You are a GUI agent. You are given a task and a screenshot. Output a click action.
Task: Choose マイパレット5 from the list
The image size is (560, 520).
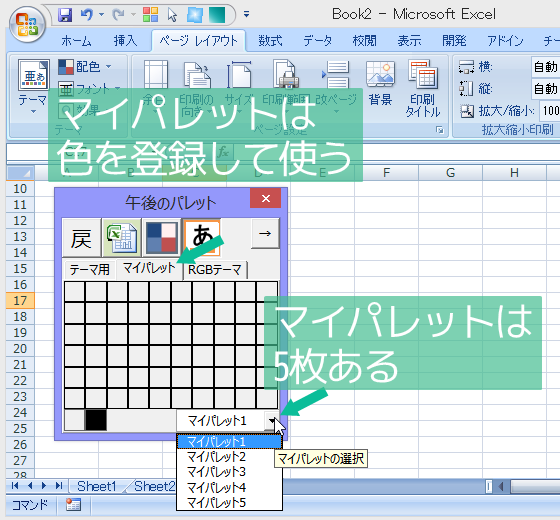click(229, 503)
